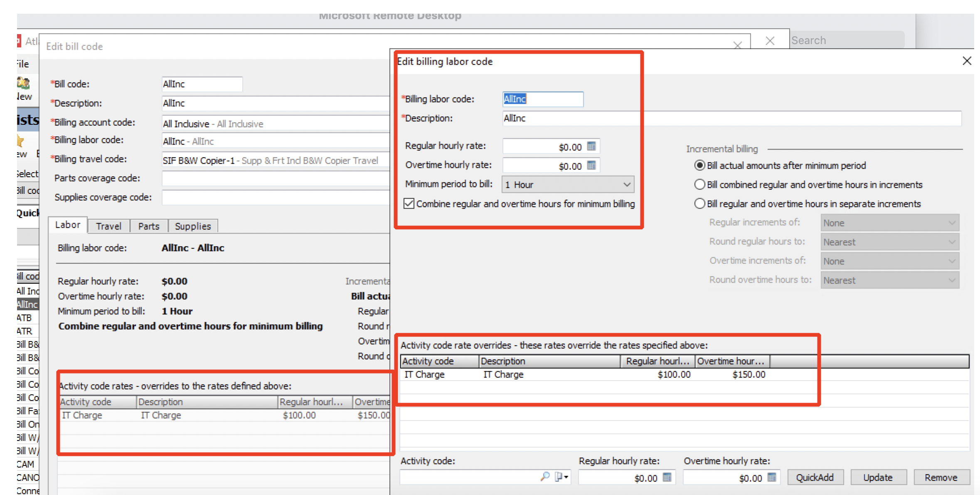Open the Regular increments of dropdown
Viewport: 980px width, 495px height.
[x=890, y=223]
